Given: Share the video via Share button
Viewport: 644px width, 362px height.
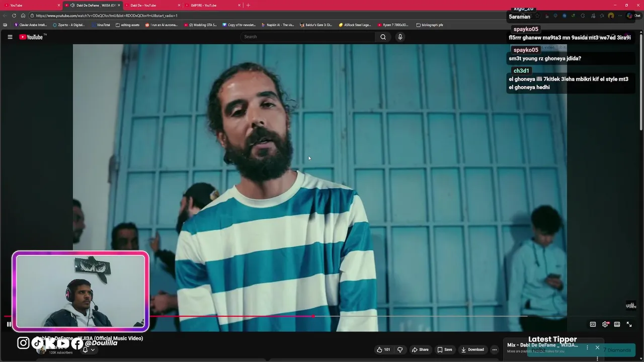Looking at the screenshot, I should (x=420, y=349).
